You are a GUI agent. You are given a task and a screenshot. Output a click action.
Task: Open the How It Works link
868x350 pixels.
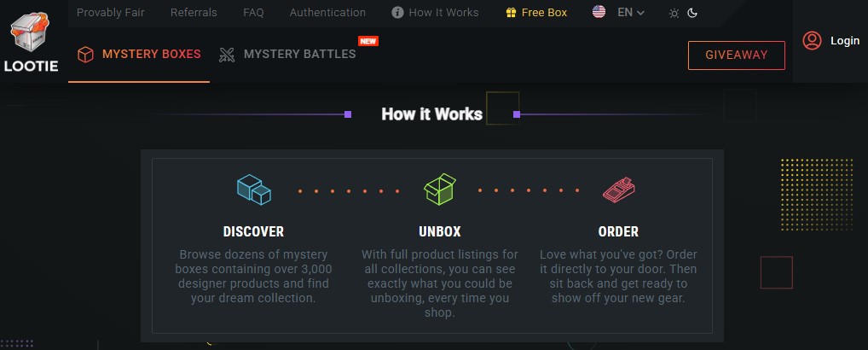tap(435, 12)
